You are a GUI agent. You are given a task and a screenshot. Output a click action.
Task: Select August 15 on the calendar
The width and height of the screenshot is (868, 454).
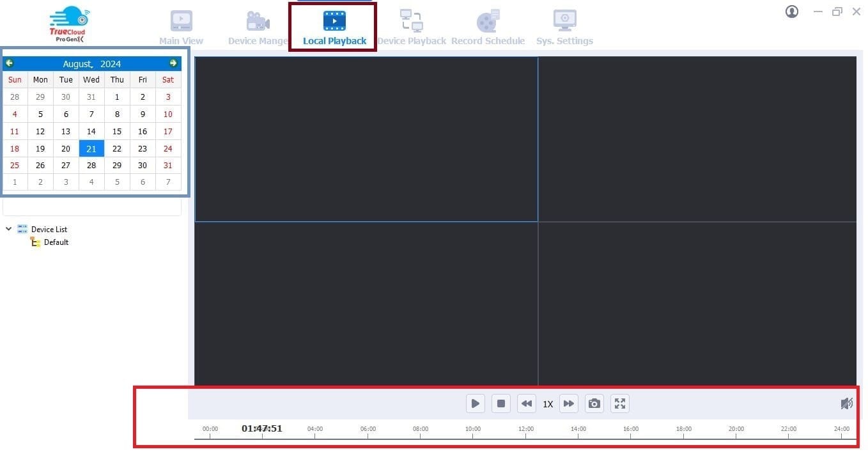(117, 131)
